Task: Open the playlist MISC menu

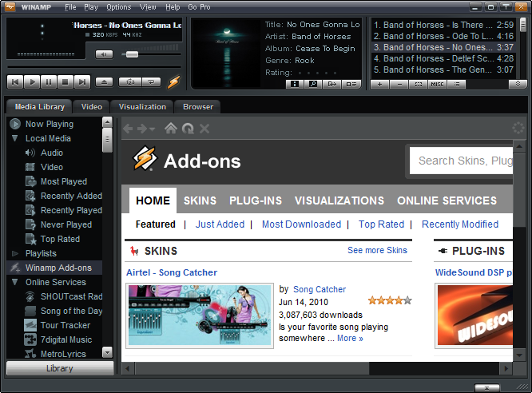Action: pos(437,84)
